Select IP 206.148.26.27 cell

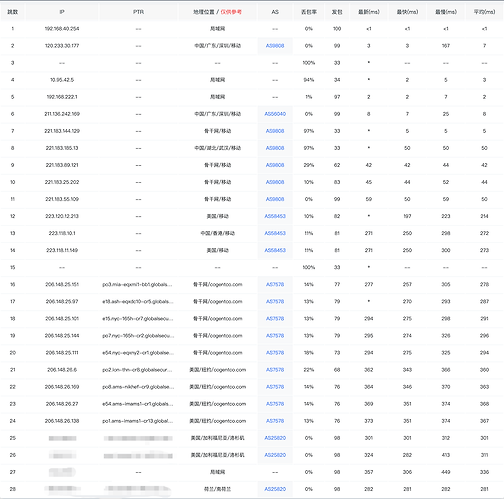[62, 404]
